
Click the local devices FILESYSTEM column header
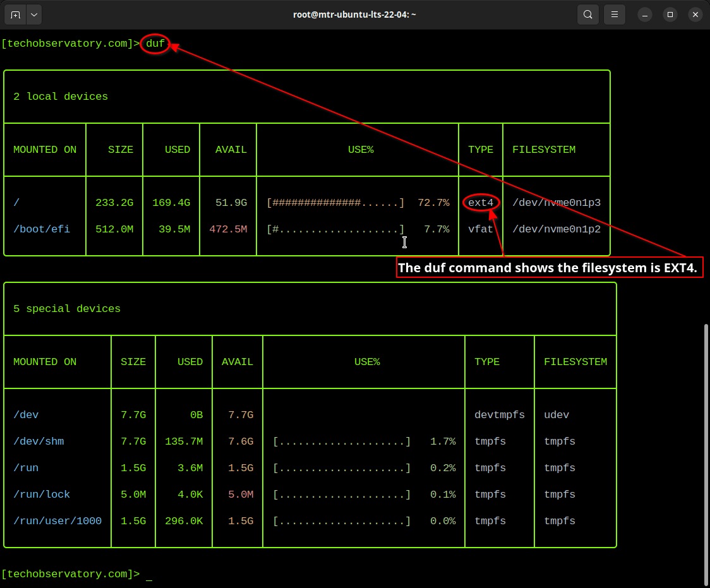tap(544, 150)
